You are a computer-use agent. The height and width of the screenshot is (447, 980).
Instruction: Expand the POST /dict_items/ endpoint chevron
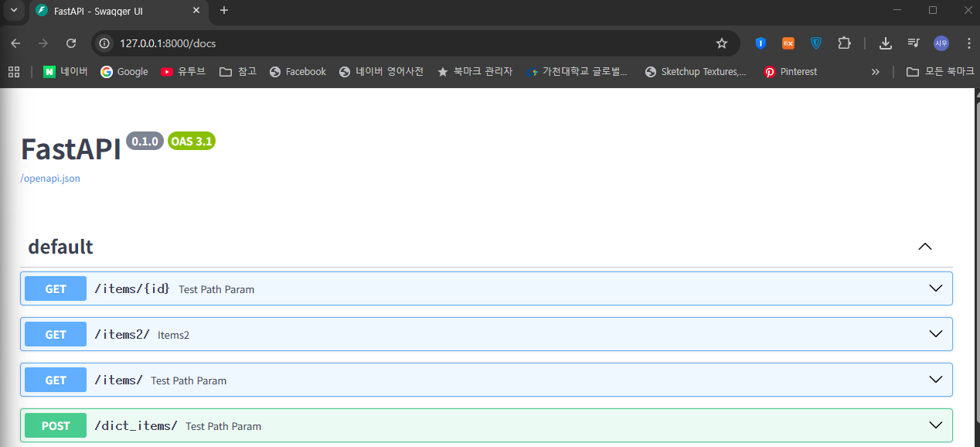click(x=936, y=425)
